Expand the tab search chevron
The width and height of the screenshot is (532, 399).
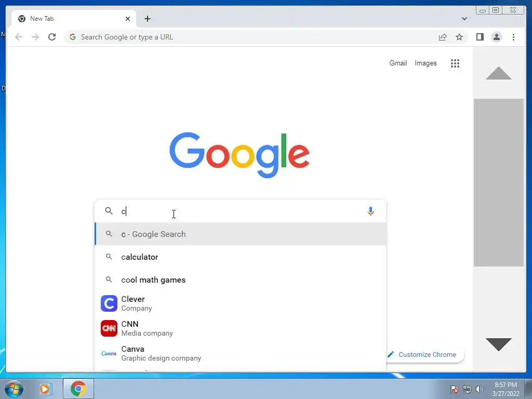point(464,19)
